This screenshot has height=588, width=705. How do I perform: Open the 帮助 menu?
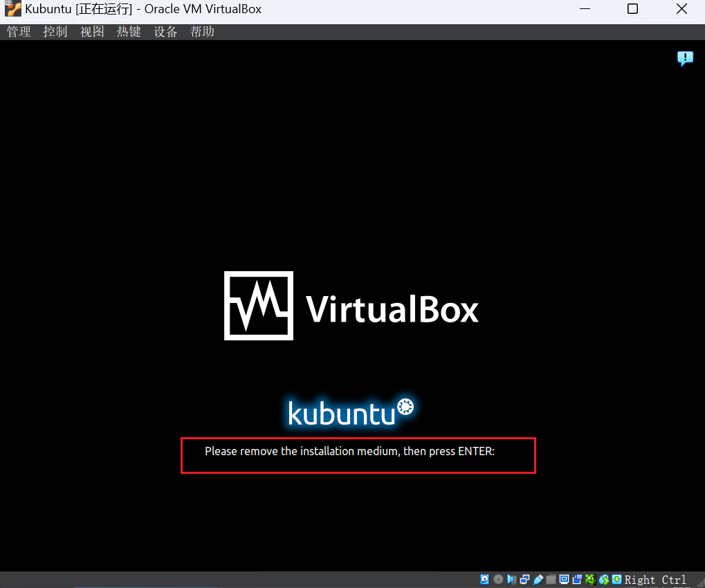pos(202,31)
